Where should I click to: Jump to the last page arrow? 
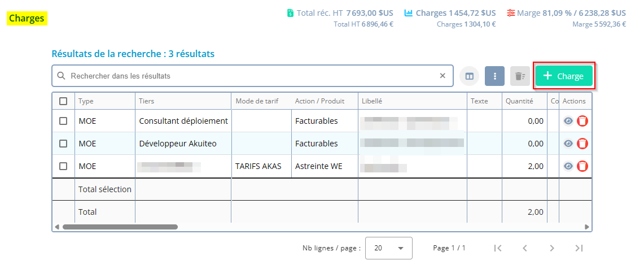(x=579, y=248)
